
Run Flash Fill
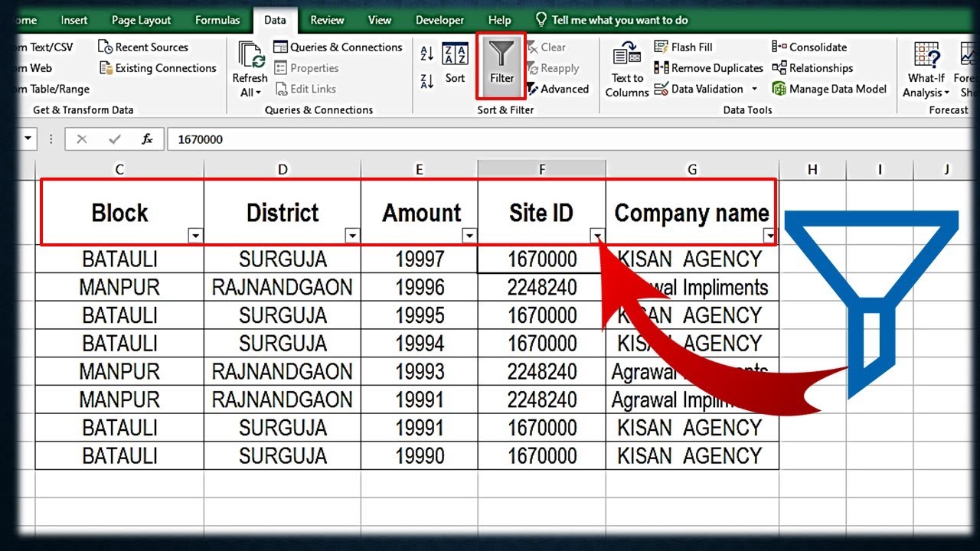click(x=683, y=47)
